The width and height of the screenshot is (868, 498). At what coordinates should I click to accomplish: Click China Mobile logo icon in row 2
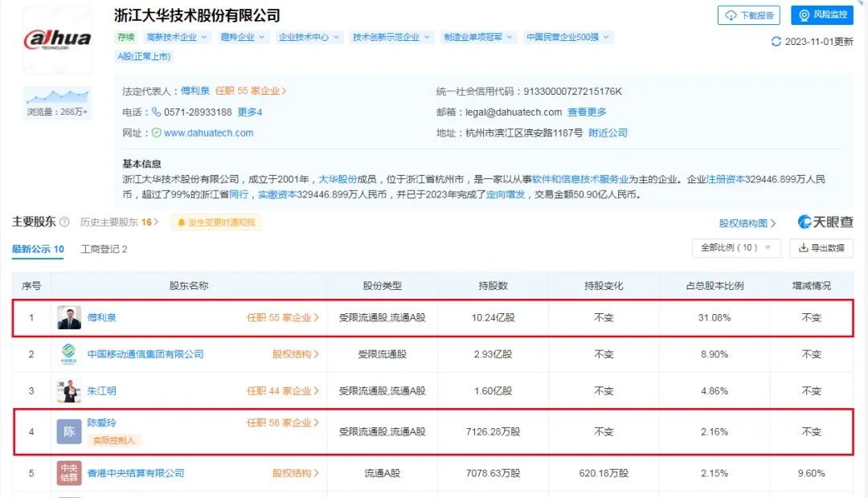(x=69, y=354)
